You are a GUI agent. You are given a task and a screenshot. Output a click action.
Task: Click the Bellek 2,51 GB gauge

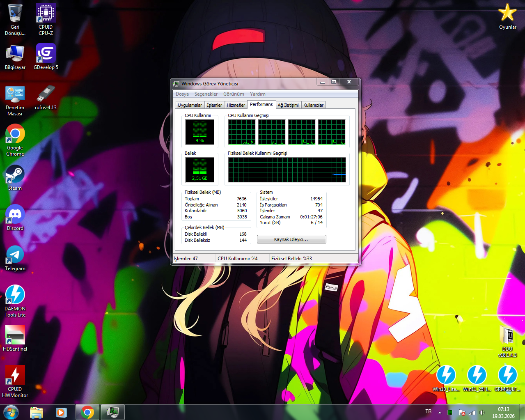[199, 170]
